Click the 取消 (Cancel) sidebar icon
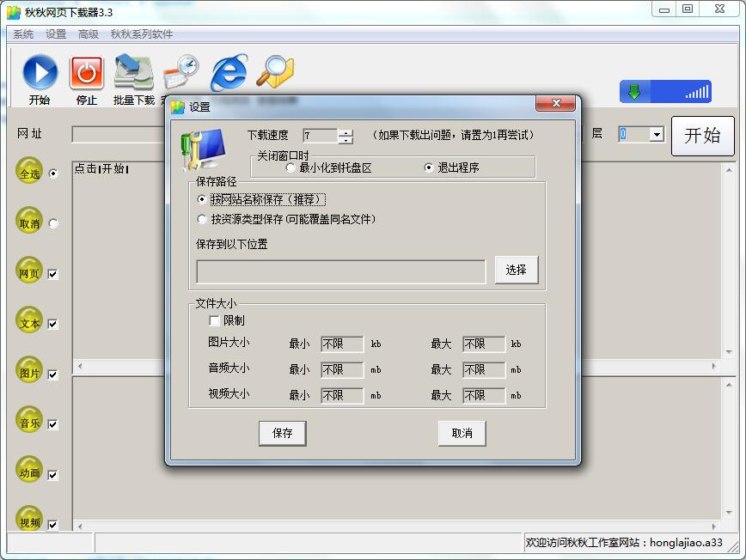Image resolution: width=746 pixels, height=560 pixels. point(29,223)
